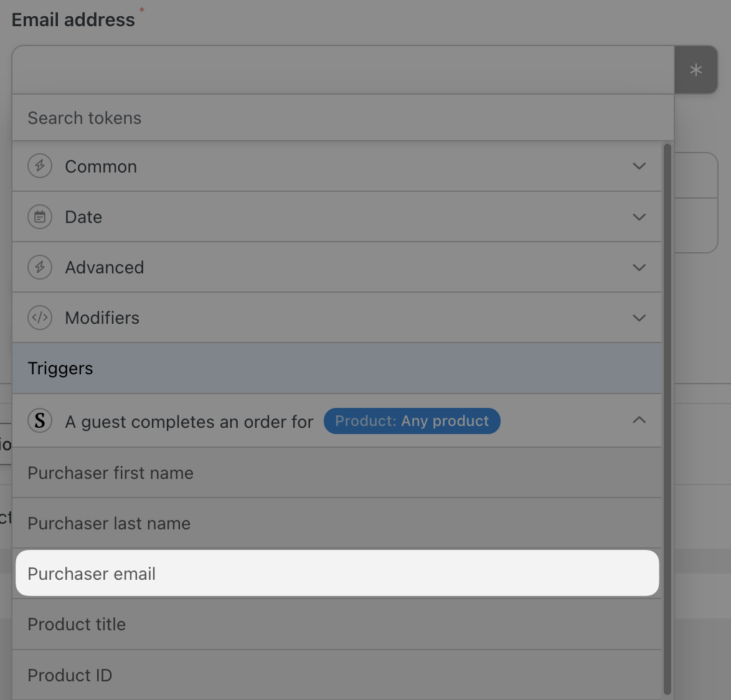
Task: Open the Modifiers group
Action: (x=337, y=318)
